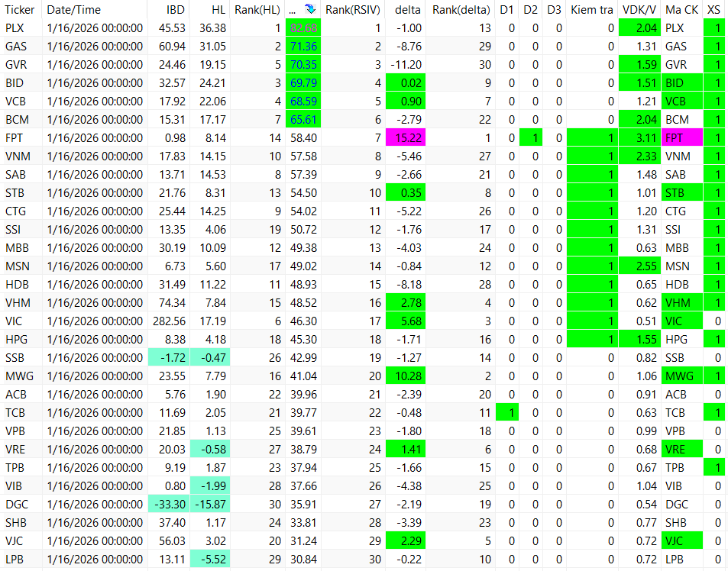Click the Rank(HL) column header
728x571 pixels.
(257, 9)
